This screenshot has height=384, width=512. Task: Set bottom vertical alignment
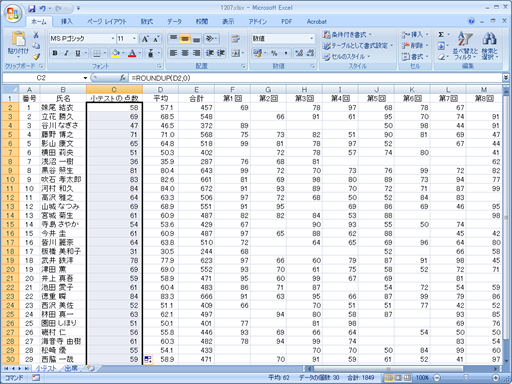coord(196,39)
